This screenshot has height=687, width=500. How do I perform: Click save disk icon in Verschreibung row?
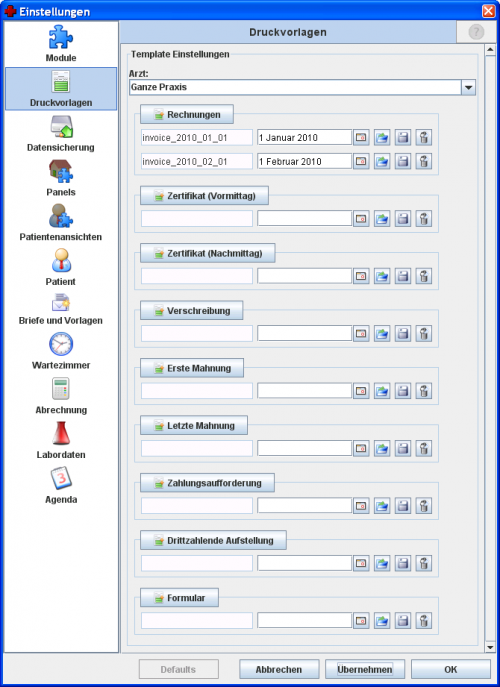point(403,333)
